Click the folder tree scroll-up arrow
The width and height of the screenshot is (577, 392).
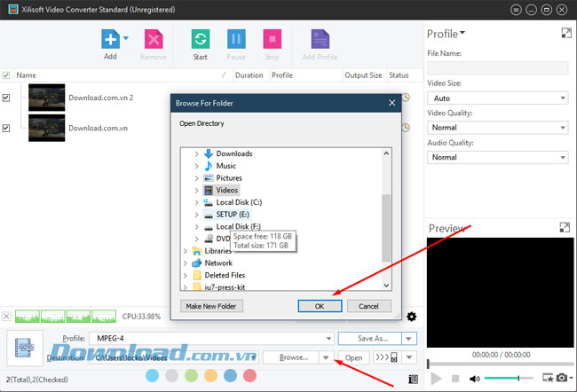386,153
